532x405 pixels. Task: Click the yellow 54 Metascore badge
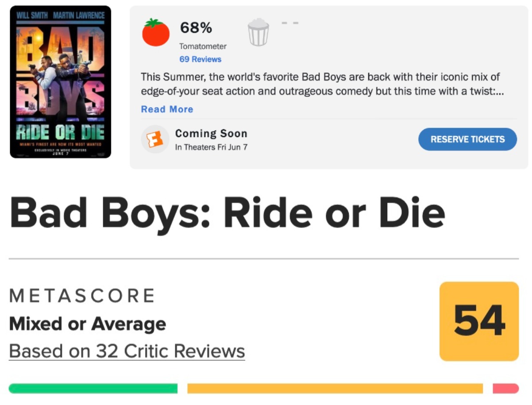(x=479, y=321)
